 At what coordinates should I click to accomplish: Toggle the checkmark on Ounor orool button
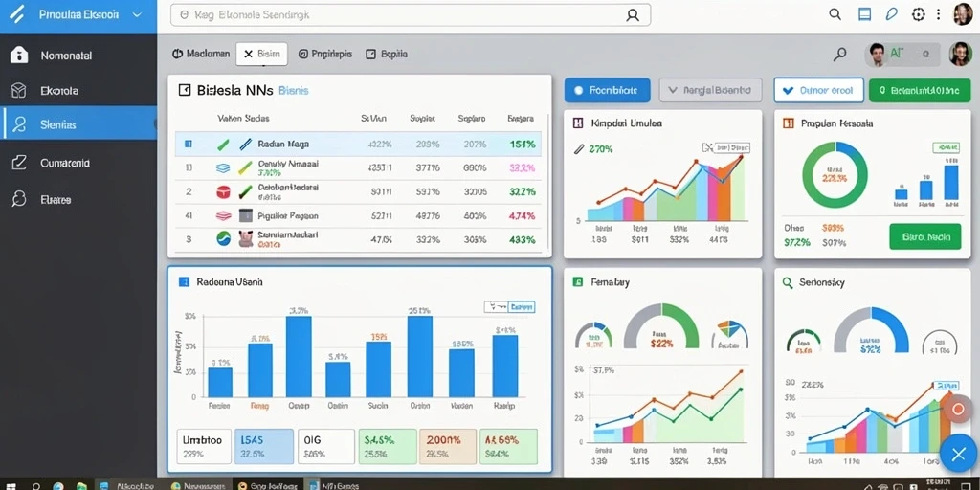pos(787,91)
